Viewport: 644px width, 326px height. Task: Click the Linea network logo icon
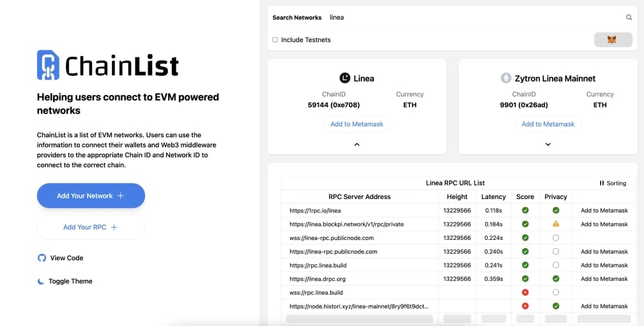pyautogui.click(x=344, y=78)
